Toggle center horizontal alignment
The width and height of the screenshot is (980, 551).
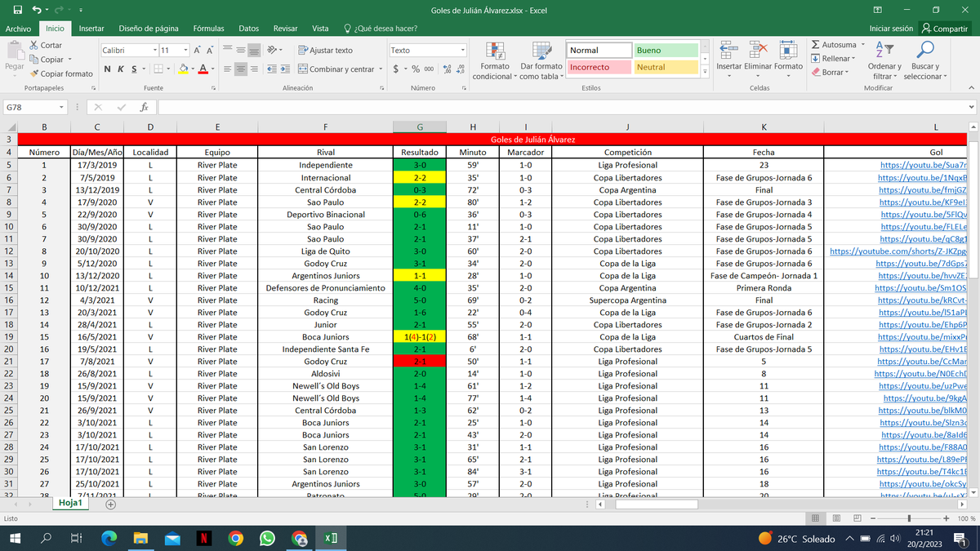pyautogui.click(x=241, y=69)
